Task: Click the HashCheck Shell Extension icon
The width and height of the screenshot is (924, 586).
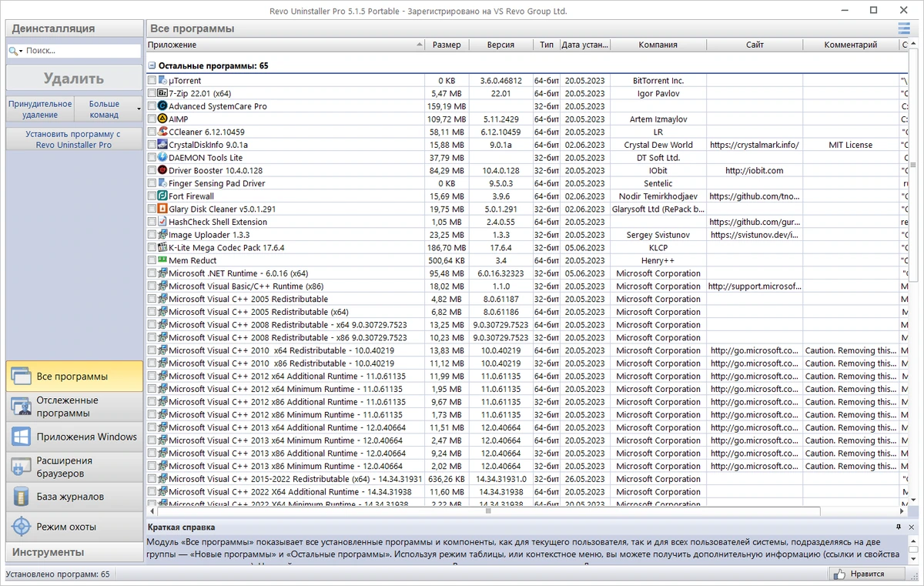Action: tap(162, 222)
